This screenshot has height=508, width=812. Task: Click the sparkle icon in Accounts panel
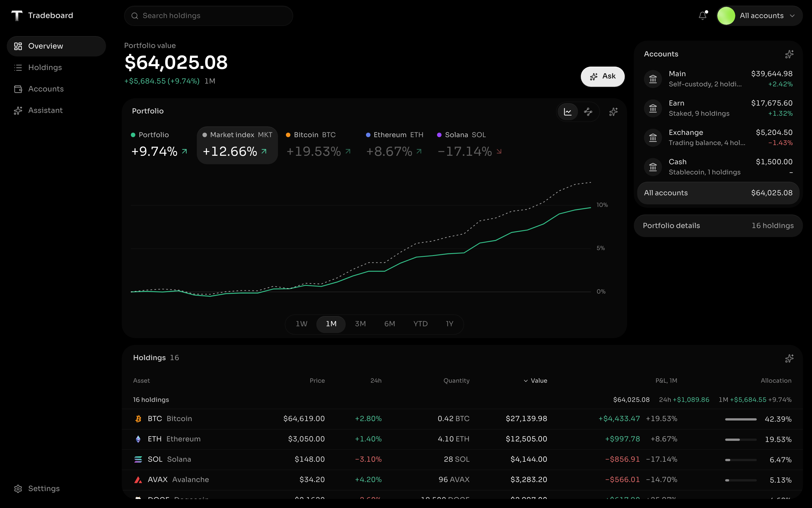click(x=789, y=54)
